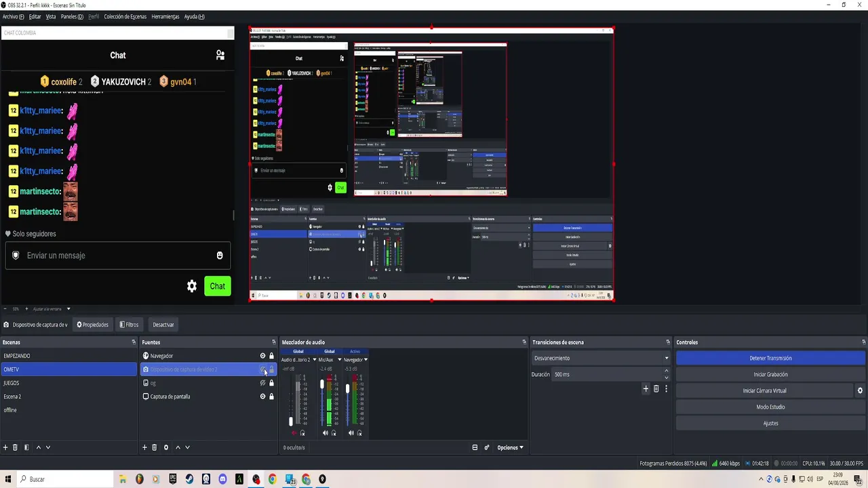
Task: Open emote picker in chat message box
Action: (x=220, y=256)
